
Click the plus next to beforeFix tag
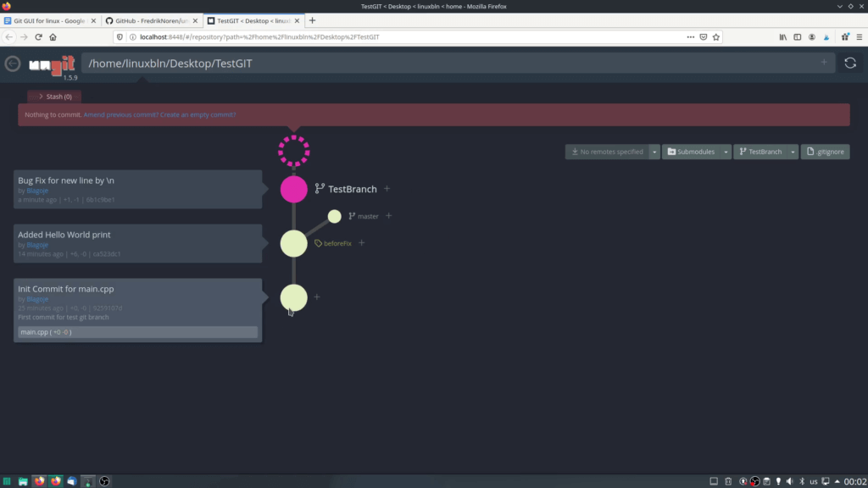(x=361, y=243)
